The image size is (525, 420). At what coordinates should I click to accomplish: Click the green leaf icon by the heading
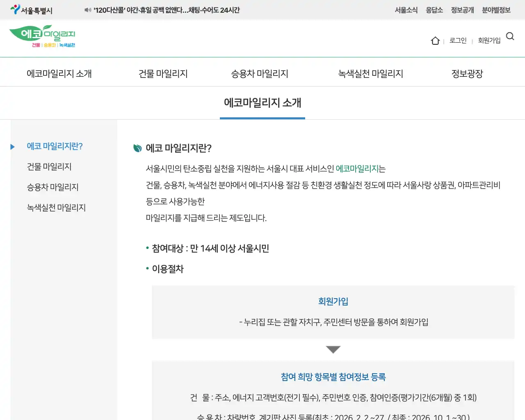[x=138, y=148]
